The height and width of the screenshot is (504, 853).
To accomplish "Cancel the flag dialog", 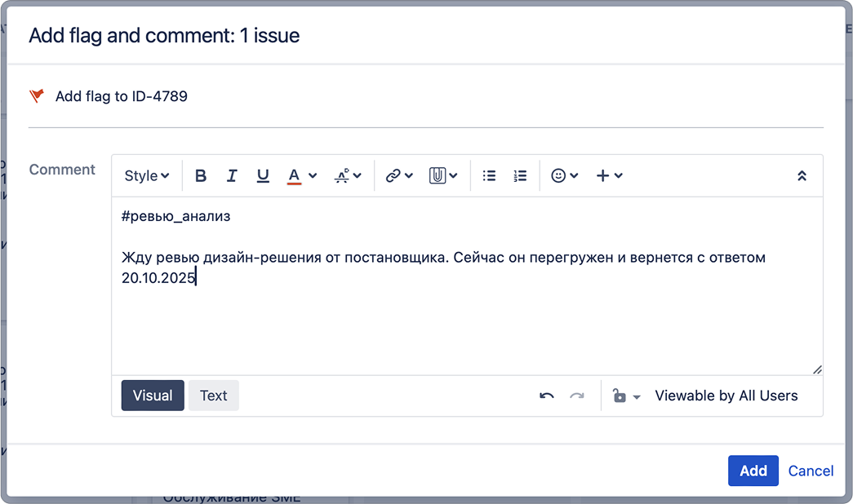I will 811,471.
